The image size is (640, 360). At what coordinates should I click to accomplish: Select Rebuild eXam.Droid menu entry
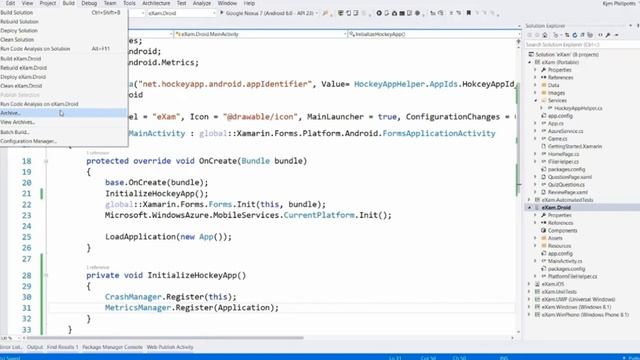coord(63,68)
